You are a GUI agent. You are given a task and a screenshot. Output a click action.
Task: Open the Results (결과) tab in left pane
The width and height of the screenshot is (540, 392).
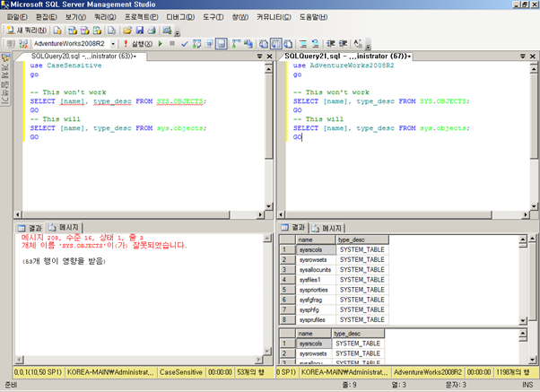coord(30,228)
